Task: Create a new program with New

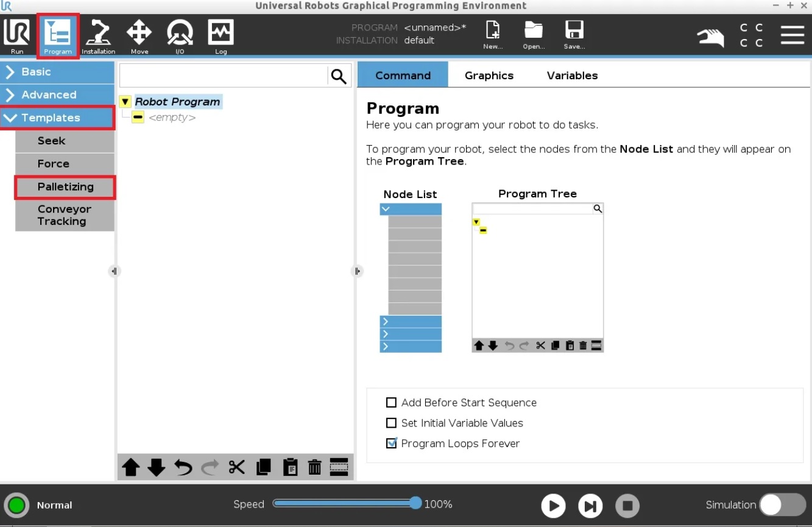Action: [x=493, y=35]
